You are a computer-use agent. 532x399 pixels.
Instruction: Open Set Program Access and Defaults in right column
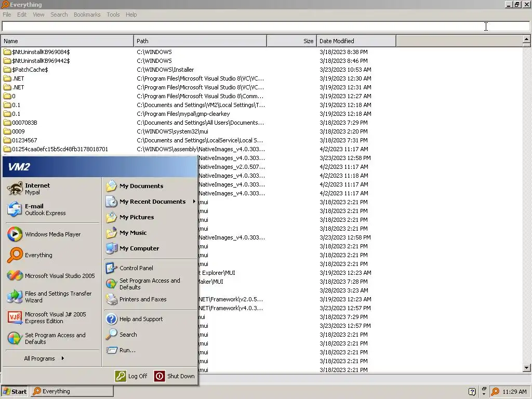click(x=150, y=284)
